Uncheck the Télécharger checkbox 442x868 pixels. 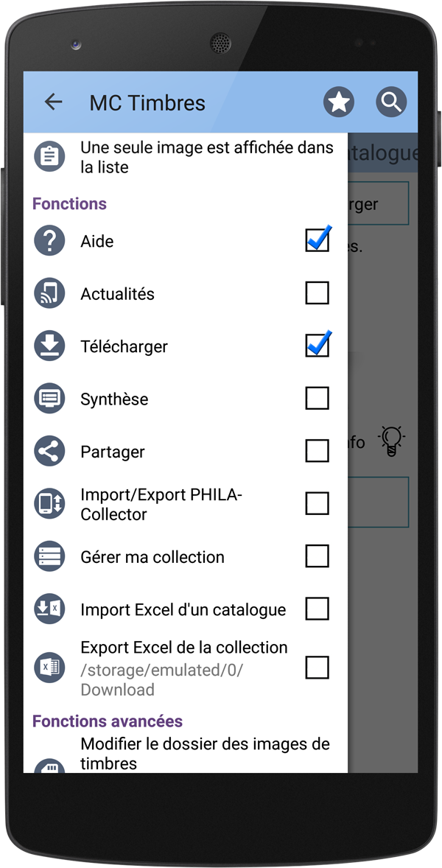[x=318, y=345]
